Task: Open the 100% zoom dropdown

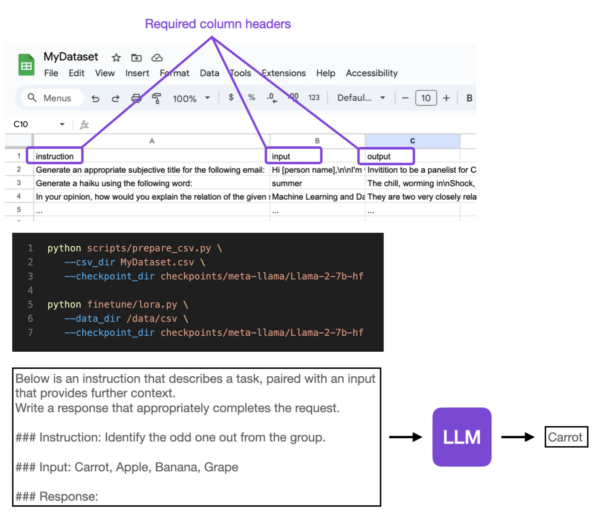Action: [x=191, y=98]
